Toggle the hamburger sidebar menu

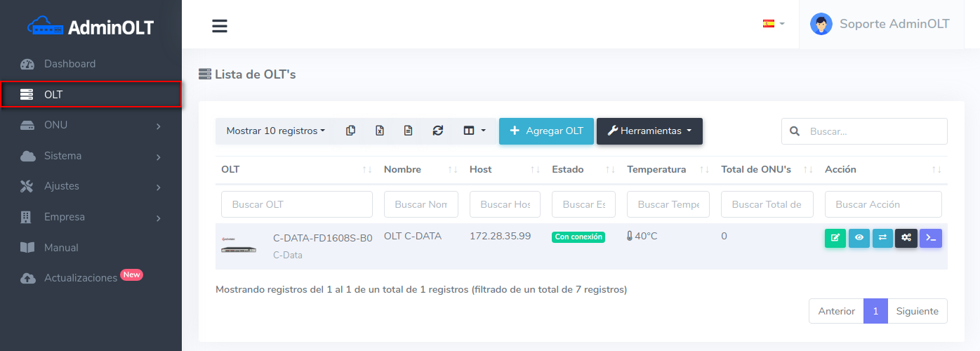(x=220, y=26)
